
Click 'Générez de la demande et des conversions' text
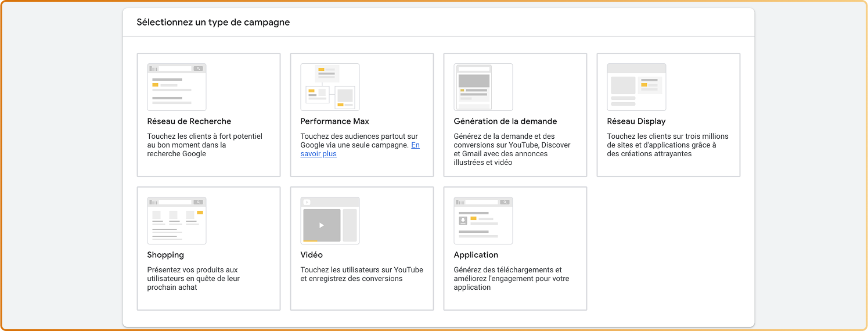coord(512,149)
